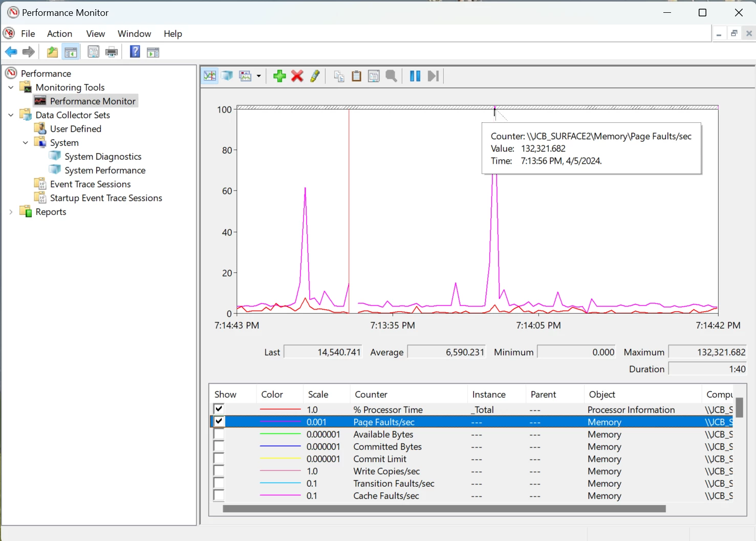Click the Color column header
This screenshot has height=541, width=756.
(279, 395)
